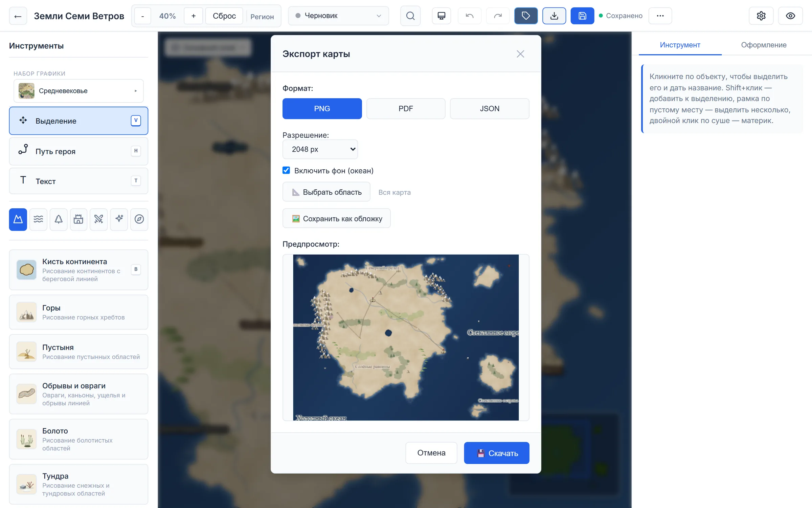Select the castle buildings category icon
This screenshot has height=508, width=812.
78,219
